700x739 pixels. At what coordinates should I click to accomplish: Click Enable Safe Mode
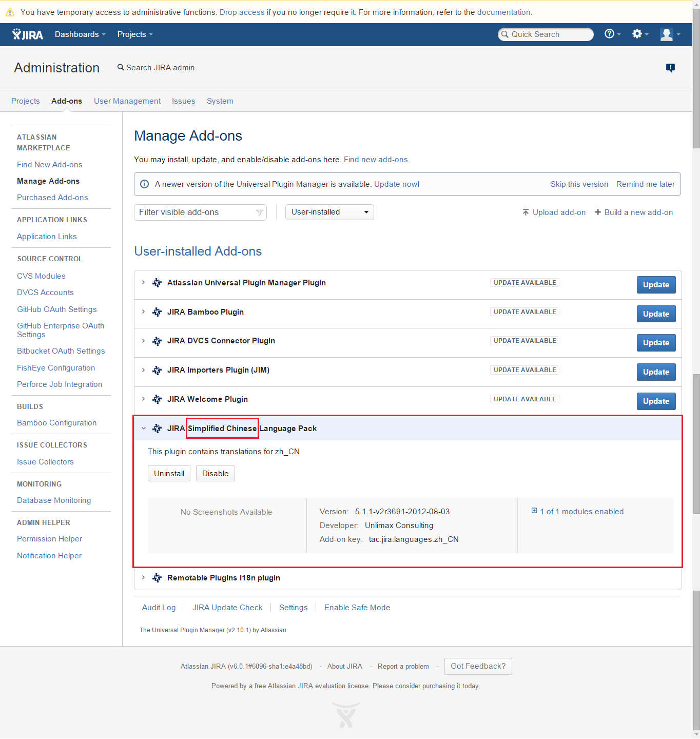357,608
